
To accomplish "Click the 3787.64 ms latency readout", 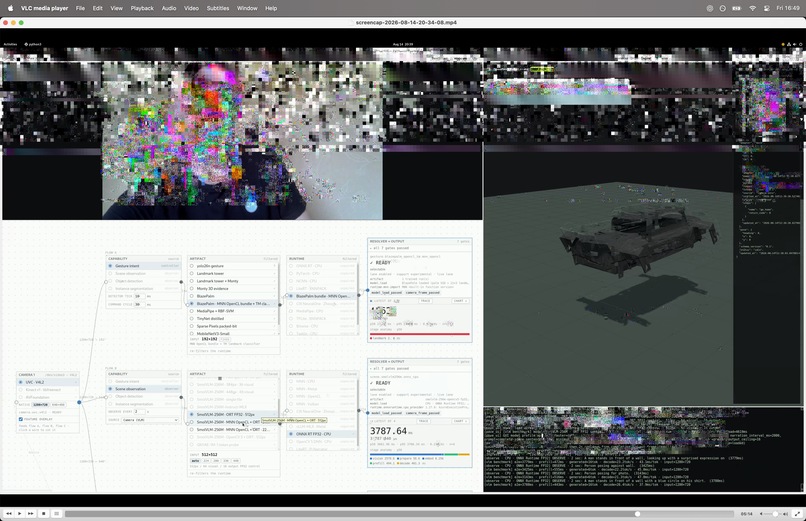I will tap(391, 431).
